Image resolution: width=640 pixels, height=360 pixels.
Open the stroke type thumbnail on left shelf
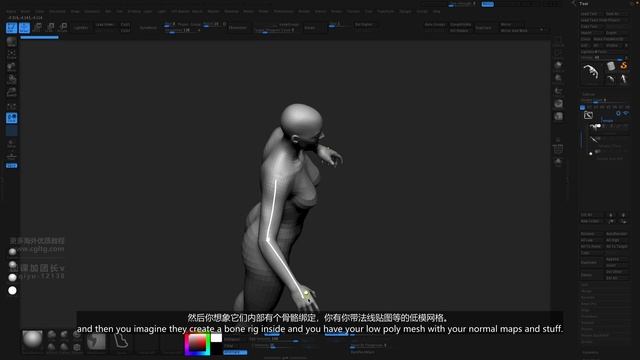point(11,54)
